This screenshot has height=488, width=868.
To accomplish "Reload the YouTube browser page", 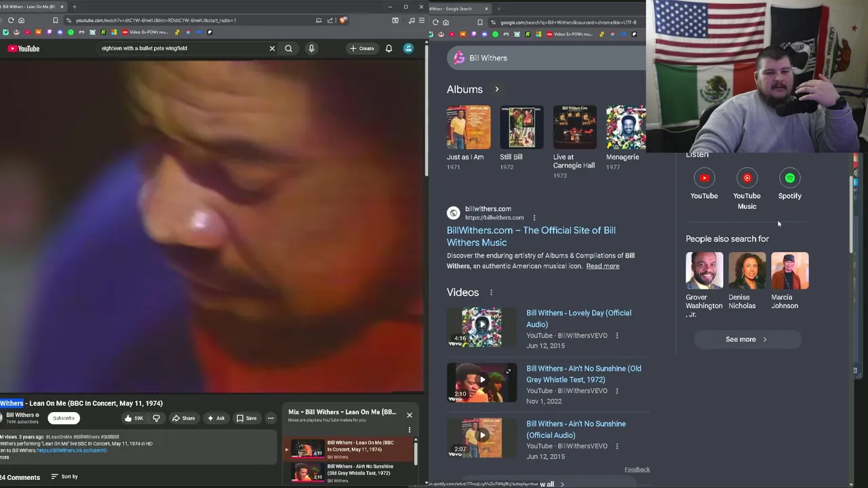I will point(11,20).
